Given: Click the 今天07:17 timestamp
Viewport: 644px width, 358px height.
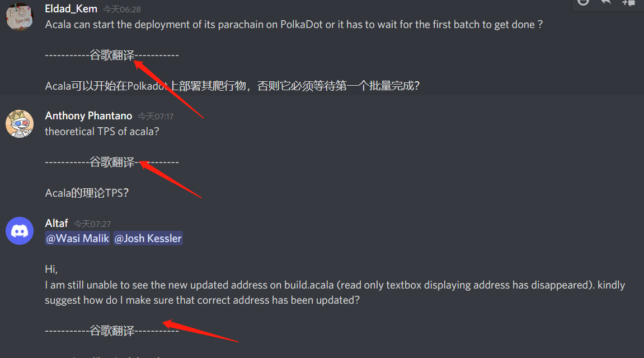Looking at the screenshot, I should (156, 117).
